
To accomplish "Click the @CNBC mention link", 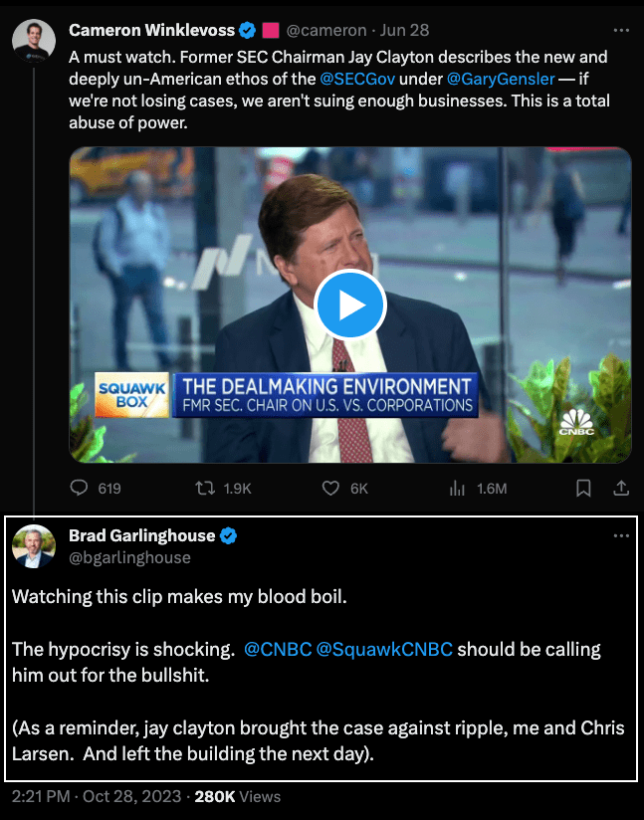I will [x=277, y=649].
